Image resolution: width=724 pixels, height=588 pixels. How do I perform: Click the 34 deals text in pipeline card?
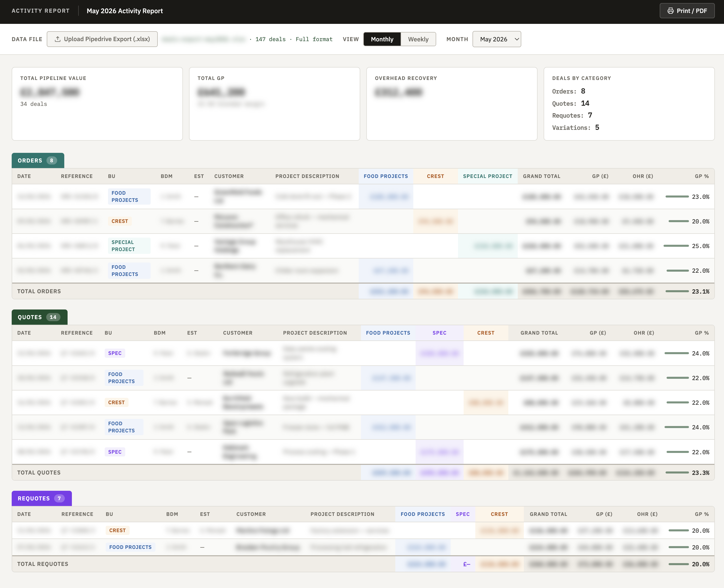[34, 104]
